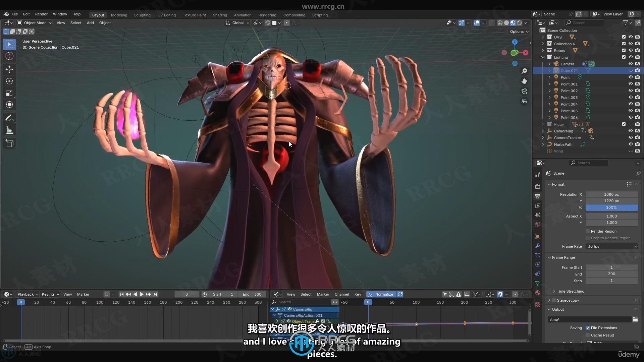Switch to rendered viewport shading
644x362 pixels.
(x=519, y=23)
